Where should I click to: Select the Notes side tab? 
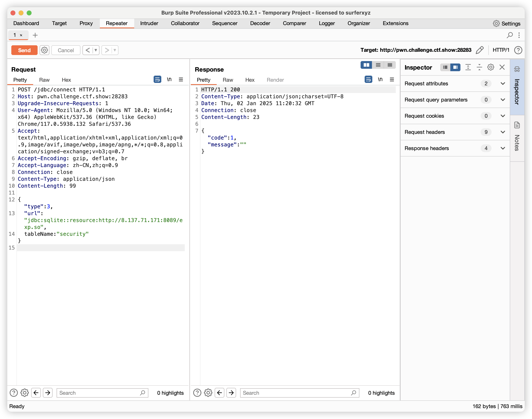517,138
